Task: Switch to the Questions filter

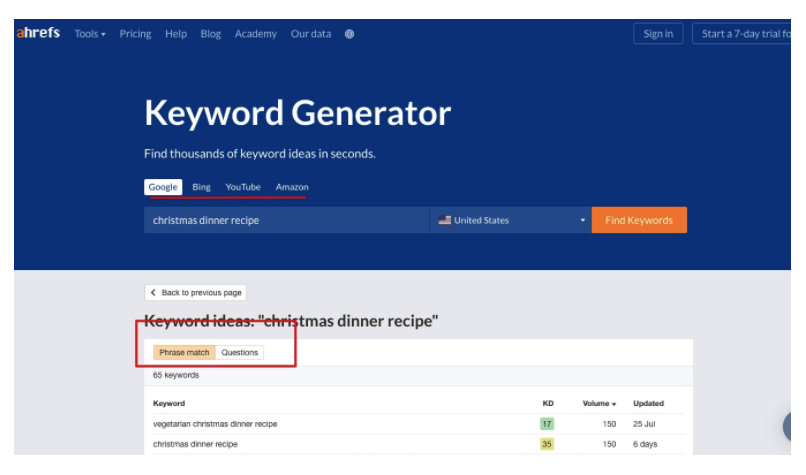Action: point(240,352)
